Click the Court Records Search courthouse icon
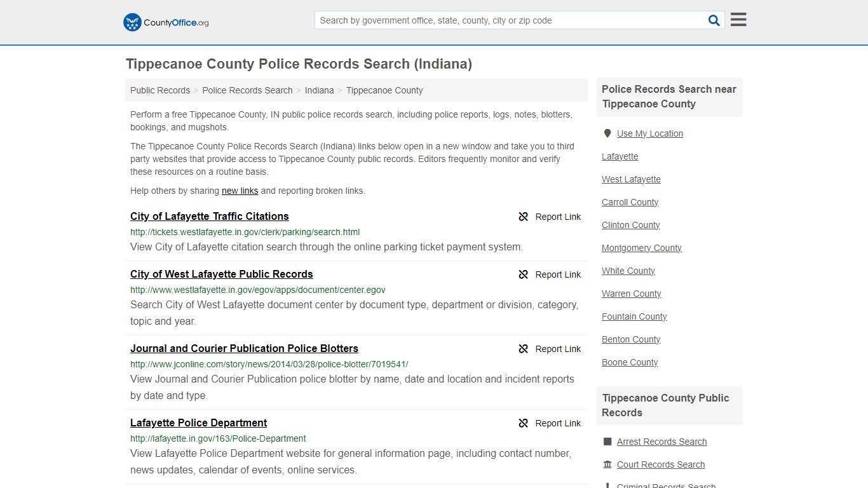 607,464
